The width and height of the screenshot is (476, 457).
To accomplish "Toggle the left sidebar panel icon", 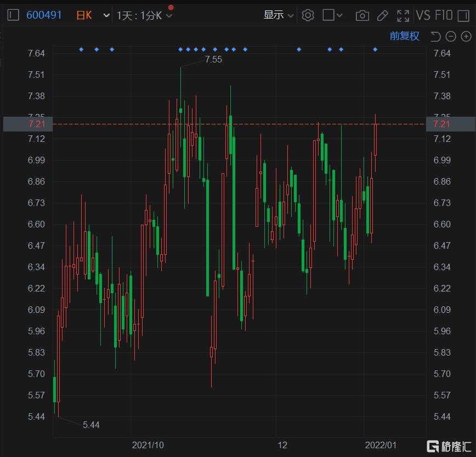I will point(13,15).
